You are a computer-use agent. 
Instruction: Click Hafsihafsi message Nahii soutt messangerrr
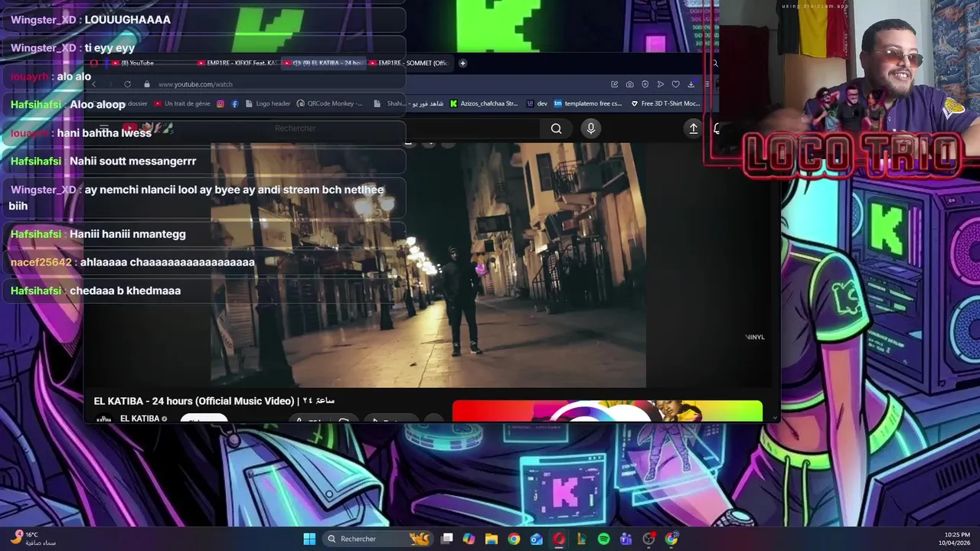point(203,161)
